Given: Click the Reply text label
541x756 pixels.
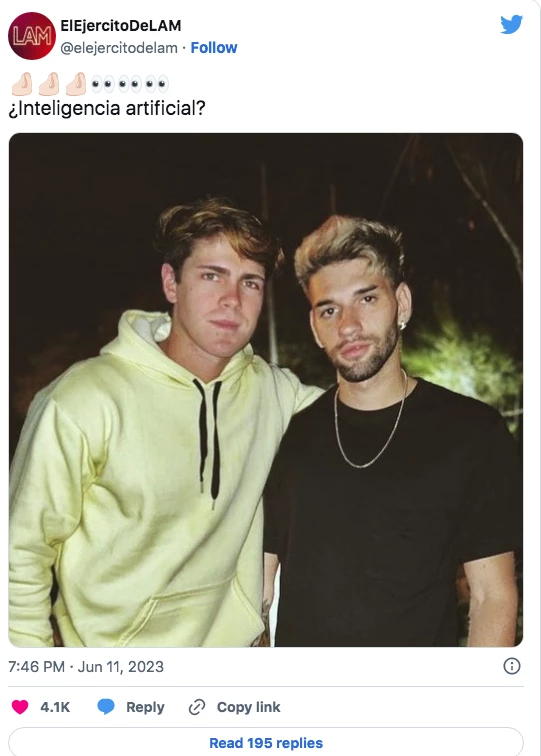Looking at the screenshot, I should pos(145,707).
